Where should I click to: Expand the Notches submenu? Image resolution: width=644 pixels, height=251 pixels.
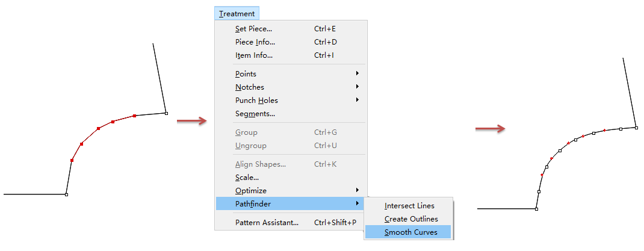point(249,87)
